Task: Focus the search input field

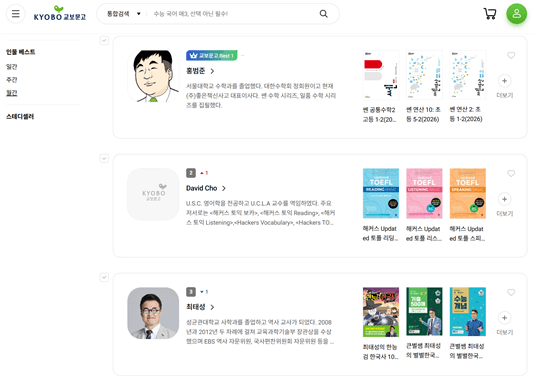Action: point(233,14)
